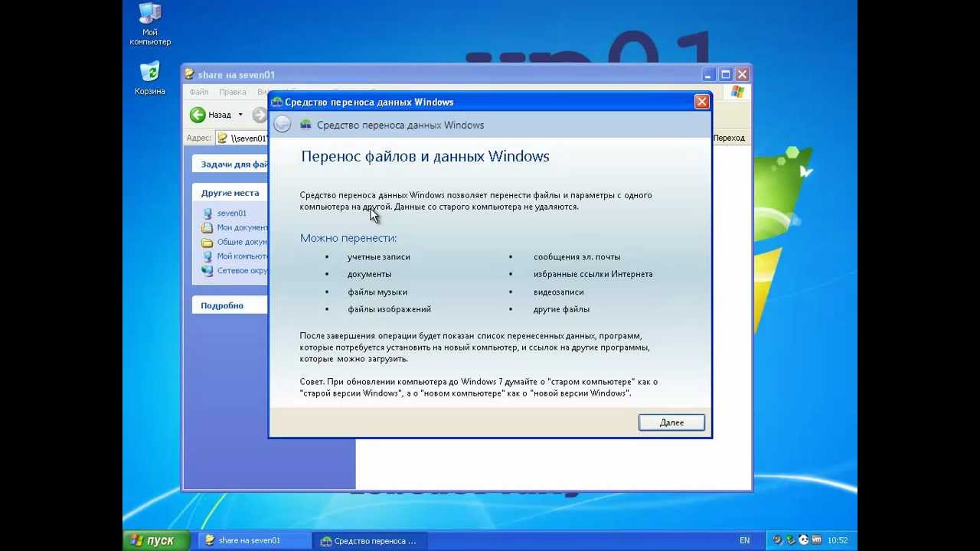Close the Средство переноса данных Windows dialog

(701, 102)
